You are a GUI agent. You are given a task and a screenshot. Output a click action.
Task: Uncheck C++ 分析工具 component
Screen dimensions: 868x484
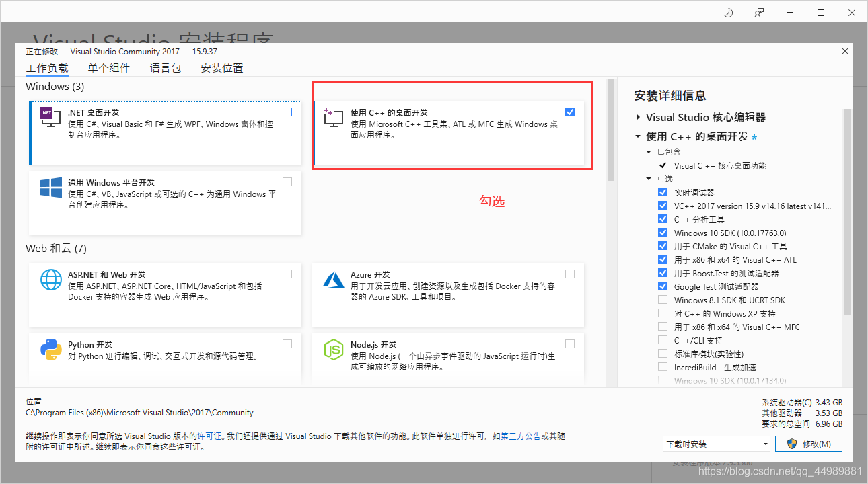[x=663, y=219]
